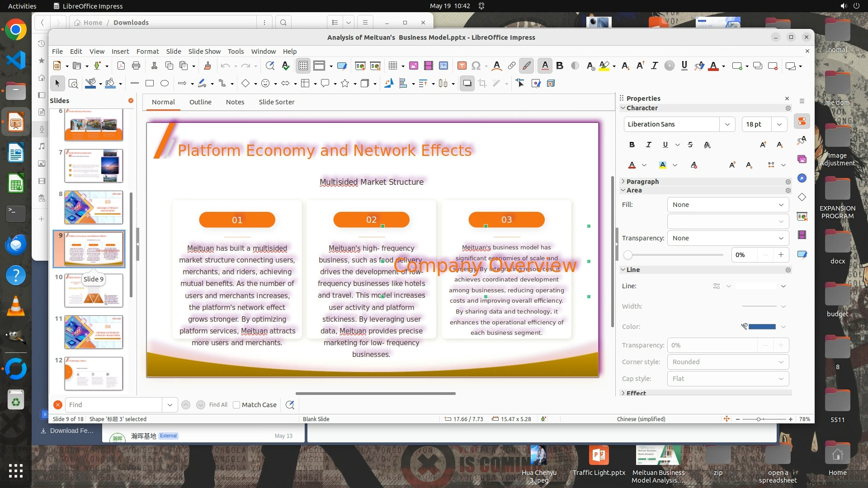Select the Rectangle shape tool
This screenshot has width=868, height=488.
click(150, 83)
